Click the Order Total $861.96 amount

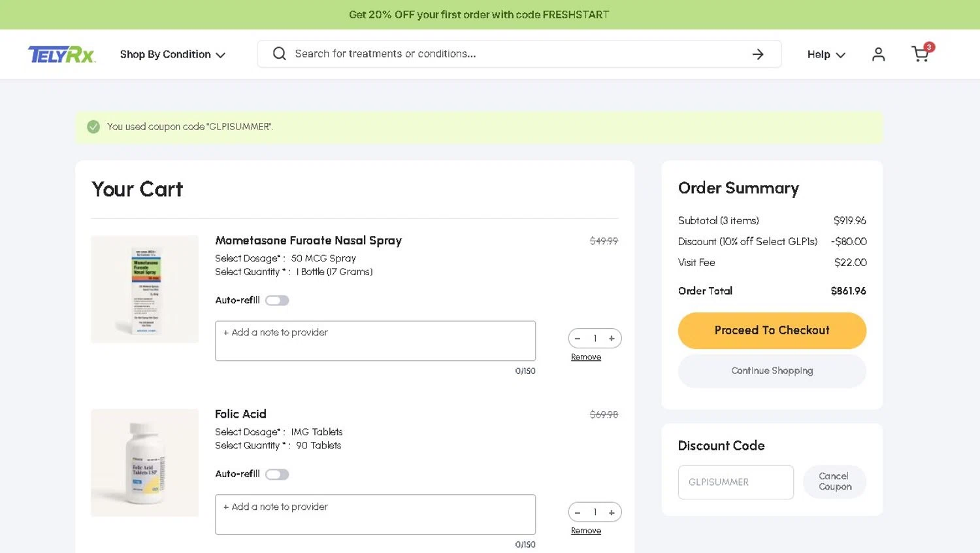click(x=848, y=291)
